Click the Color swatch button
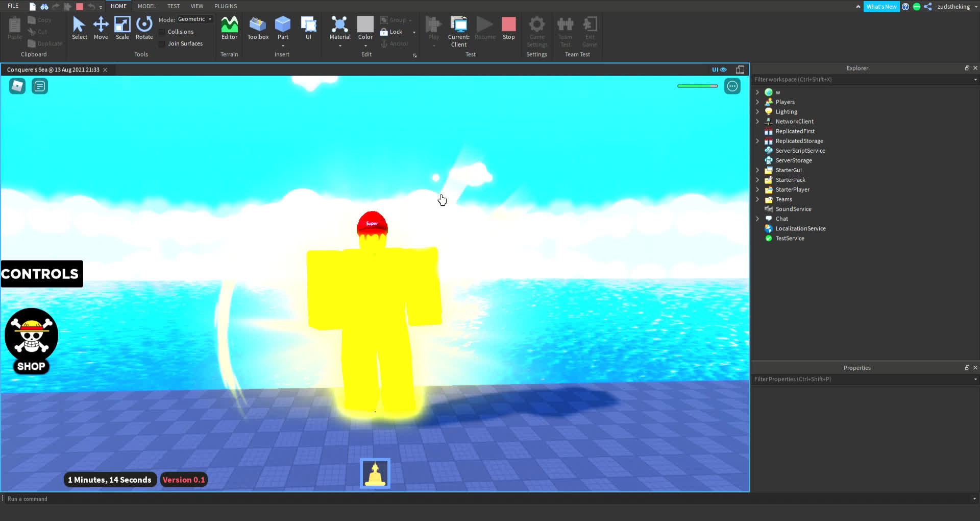 coord(365,24)
